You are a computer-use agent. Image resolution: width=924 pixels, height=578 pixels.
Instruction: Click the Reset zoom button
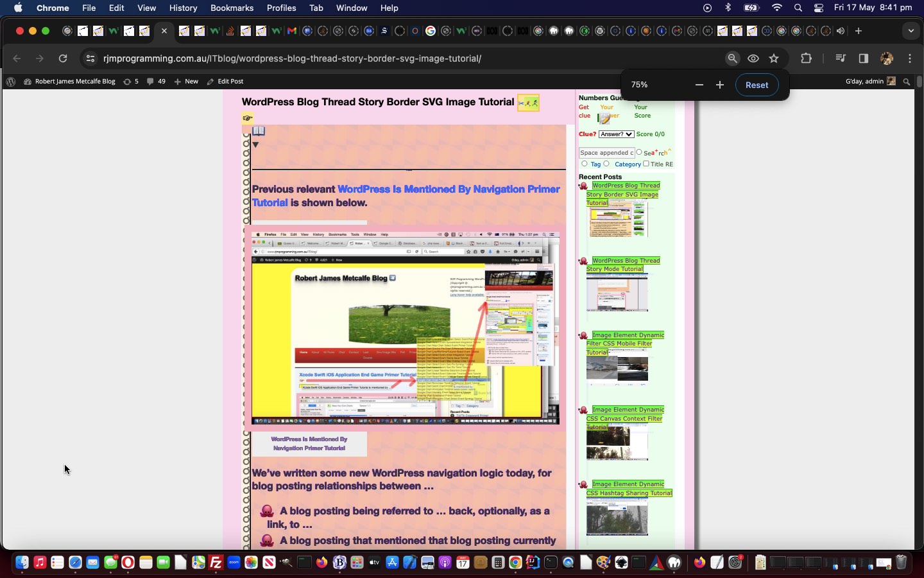click(757, 85)
